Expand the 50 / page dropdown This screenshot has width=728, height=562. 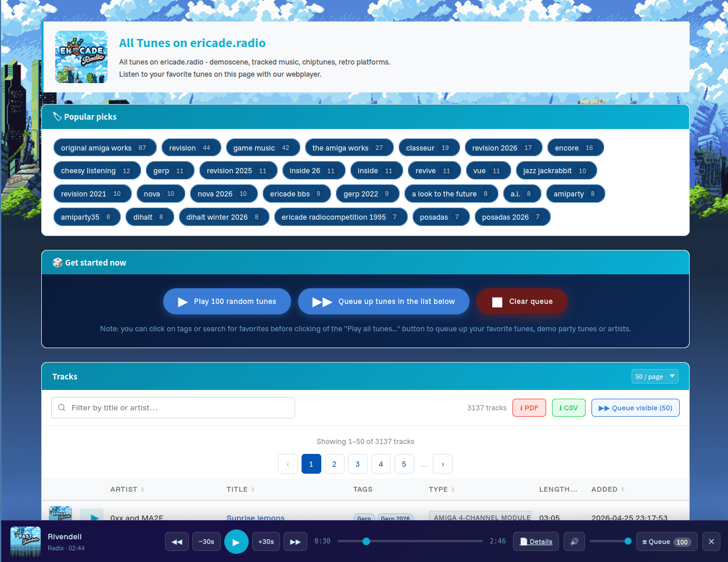tap(655, 377)
